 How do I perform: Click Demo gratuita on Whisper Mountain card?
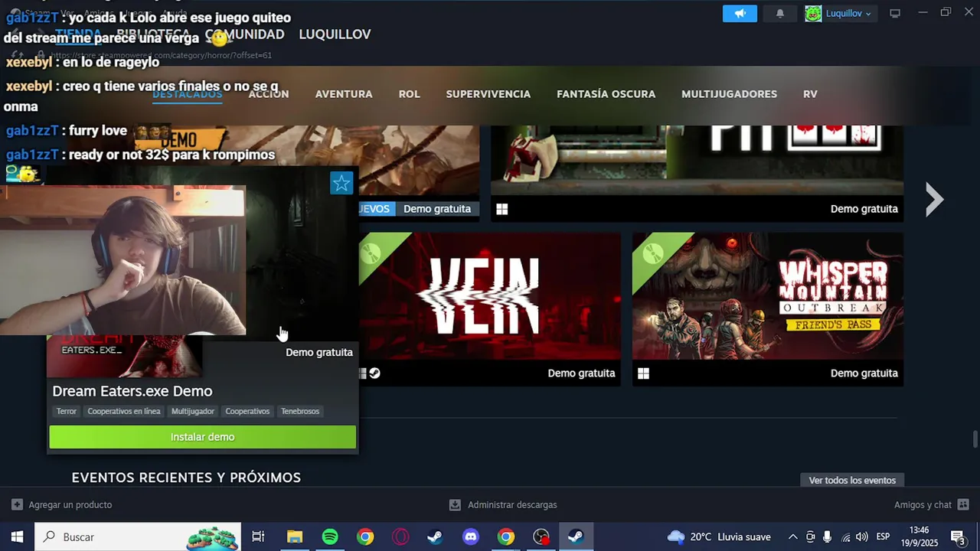coord(864,373)
